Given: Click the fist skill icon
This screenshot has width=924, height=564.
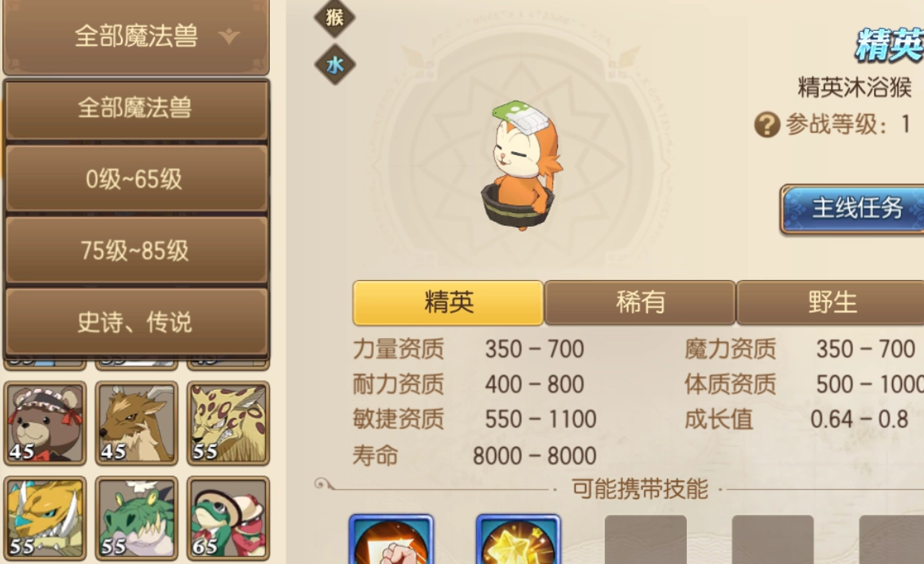Looking at the screenshot, I should (392, 539).
